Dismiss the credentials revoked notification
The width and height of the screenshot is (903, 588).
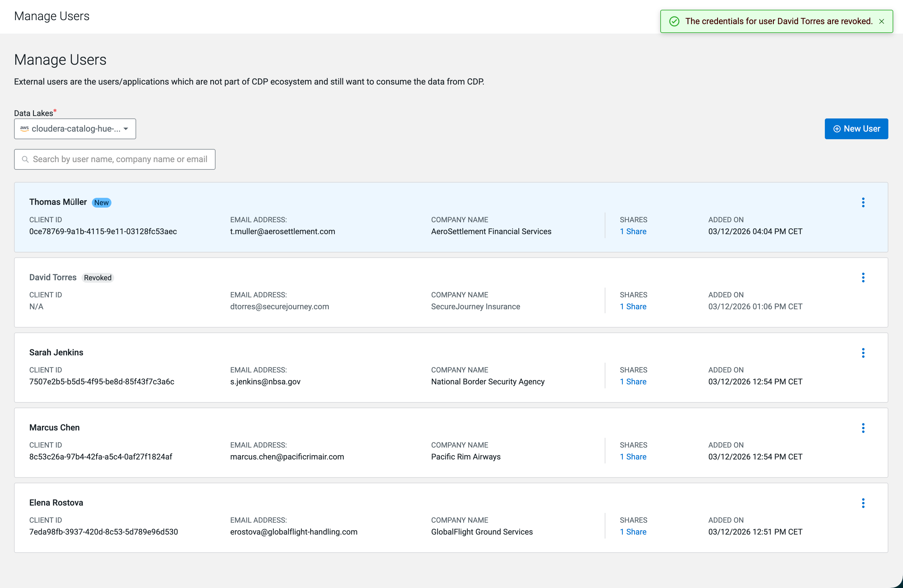coord(881,22)
